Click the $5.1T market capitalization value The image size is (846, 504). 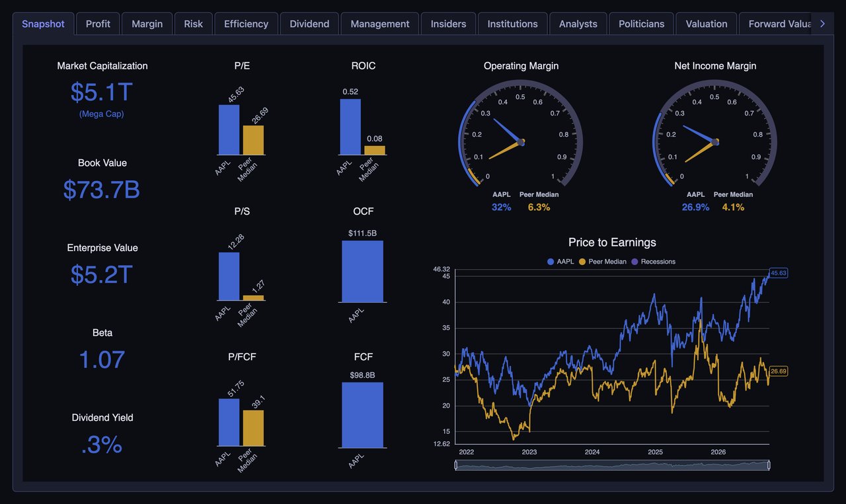[102, 92]
